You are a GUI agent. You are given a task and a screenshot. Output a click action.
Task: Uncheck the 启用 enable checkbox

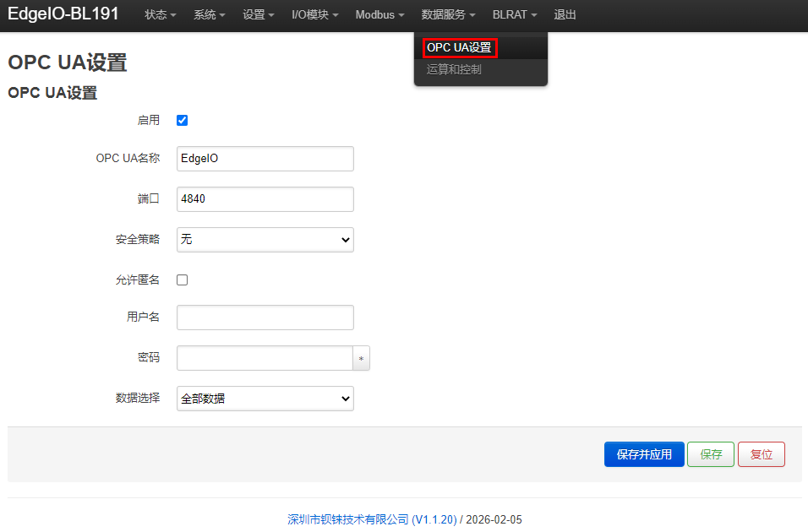tap(182, 120)
